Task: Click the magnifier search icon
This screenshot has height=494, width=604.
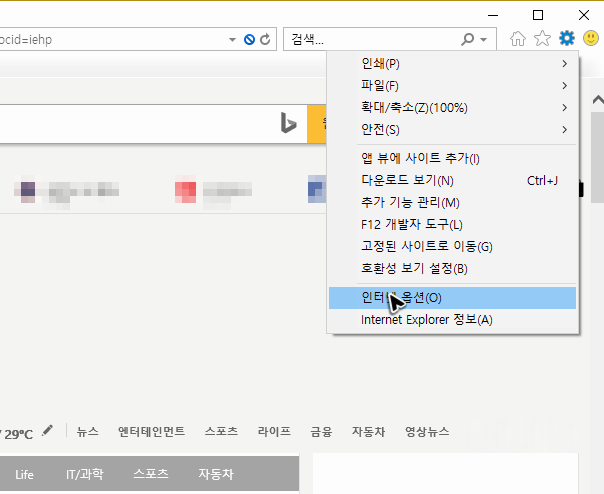Action: (467, 39)
